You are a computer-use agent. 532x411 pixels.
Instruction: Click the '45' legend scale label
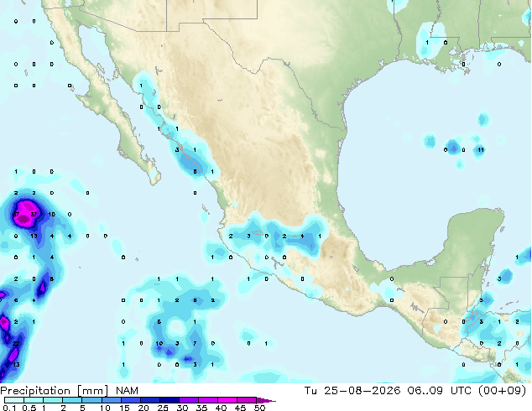tap(240, 408)
